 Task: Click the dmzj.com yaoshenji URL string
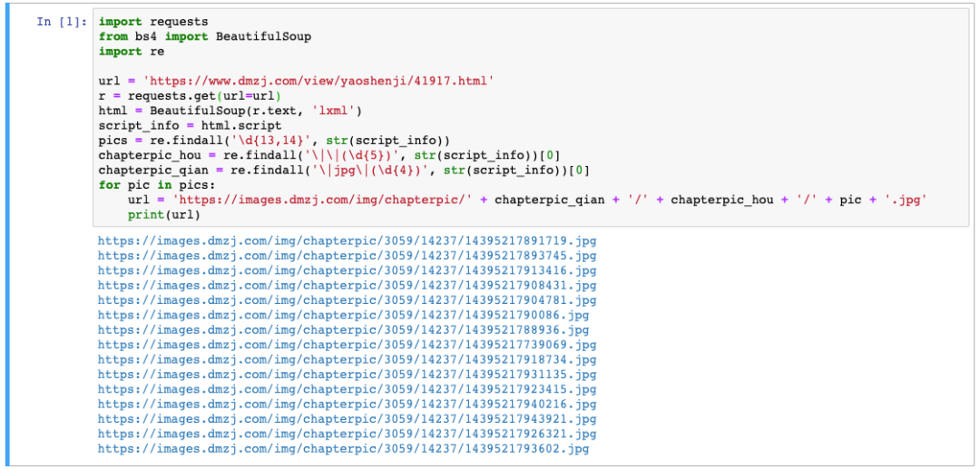(318, 81)
